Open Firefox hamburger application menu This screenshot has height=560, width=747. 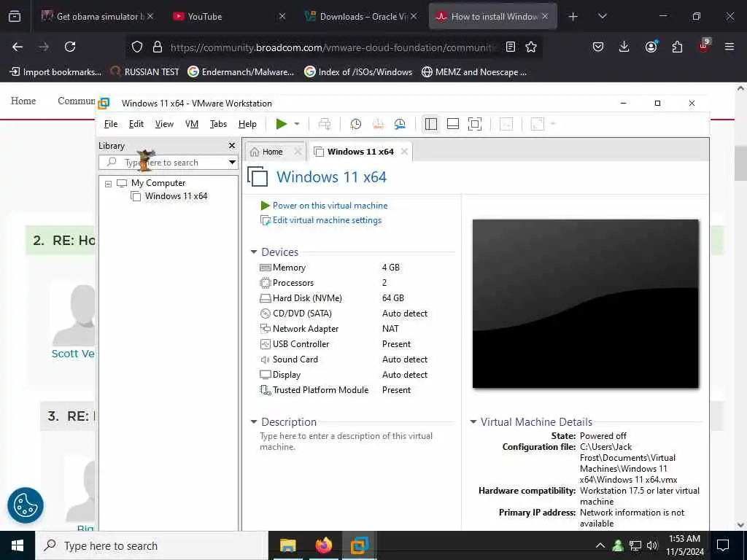pyautogui.click(x=729, y=47)
